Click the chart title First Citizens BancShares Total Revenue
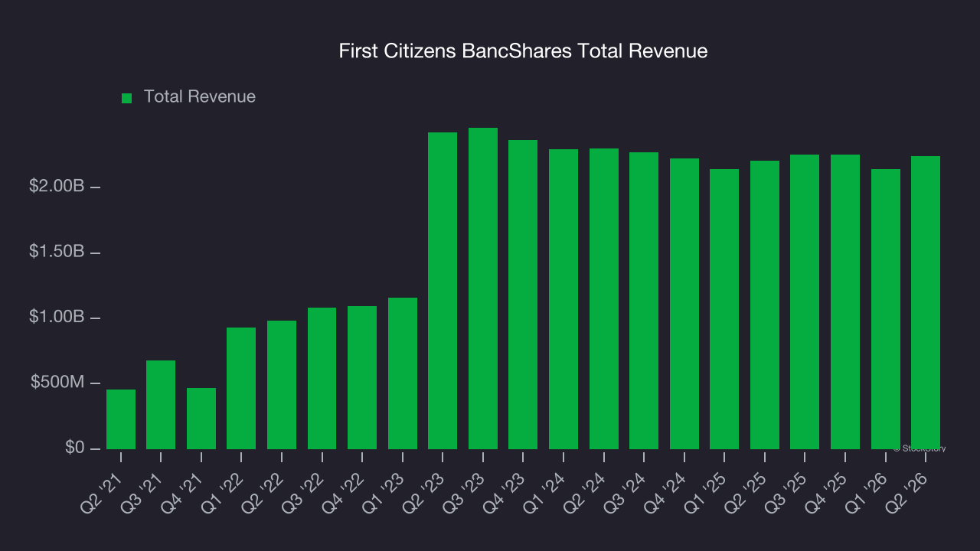The height and width of the screenshot is (551, 980). [523, 51]
